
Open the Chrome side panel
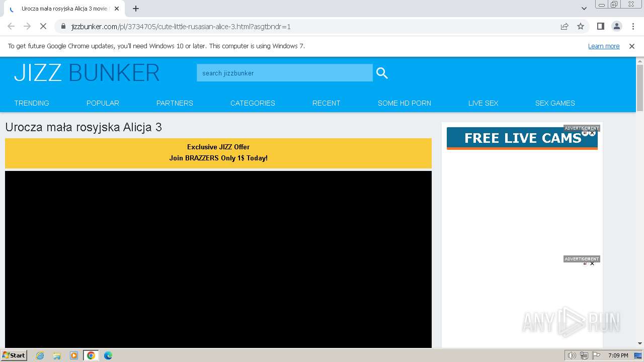click(600, 26)
